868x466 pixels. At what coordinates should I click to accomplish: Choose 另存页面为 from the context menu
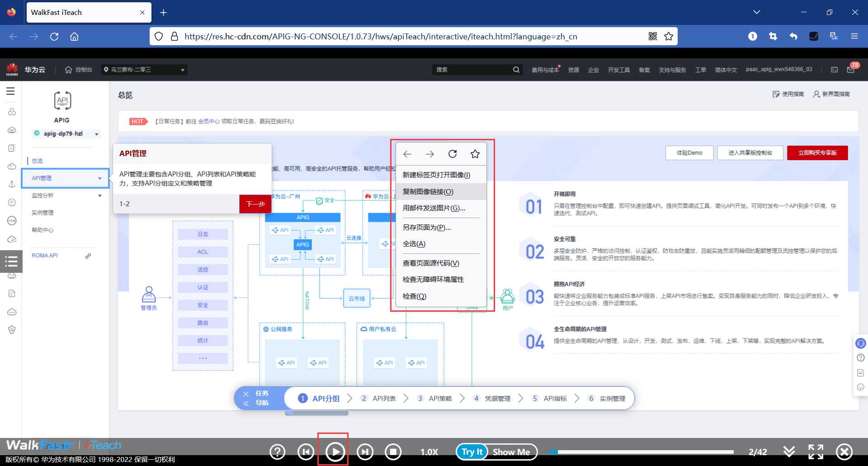point(441,228)
